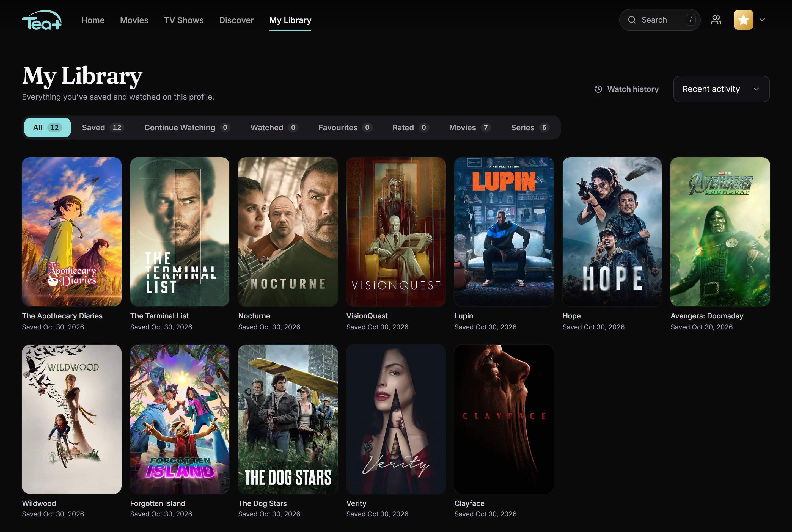This screenshot has height=532, width=792.
Task: Switch to Continue Watching tab
Action: [x=187, y=128]
